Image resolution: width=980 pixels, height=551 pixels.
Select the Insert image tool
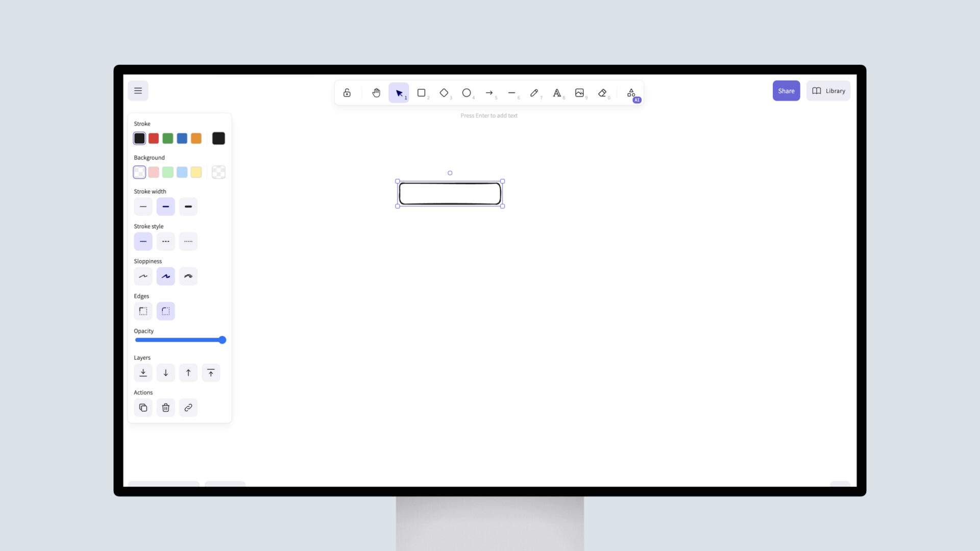579,93
